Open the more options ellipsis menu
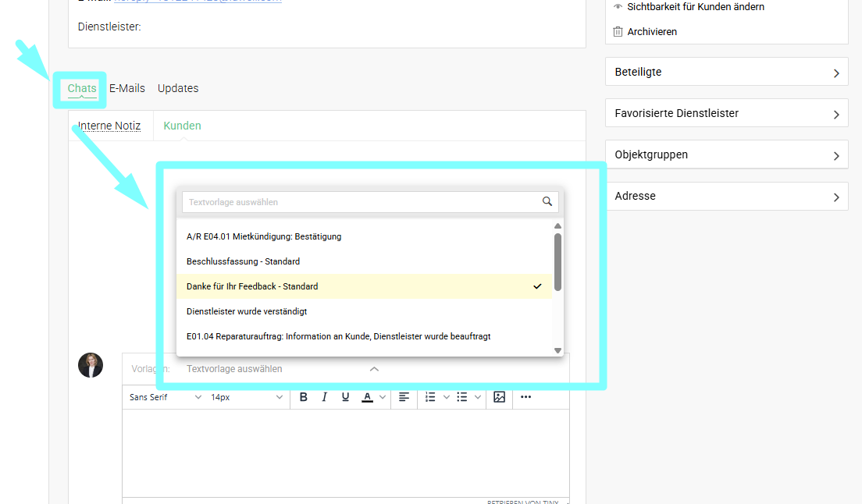This screenshot has width=862, height=504. (525, 397)
